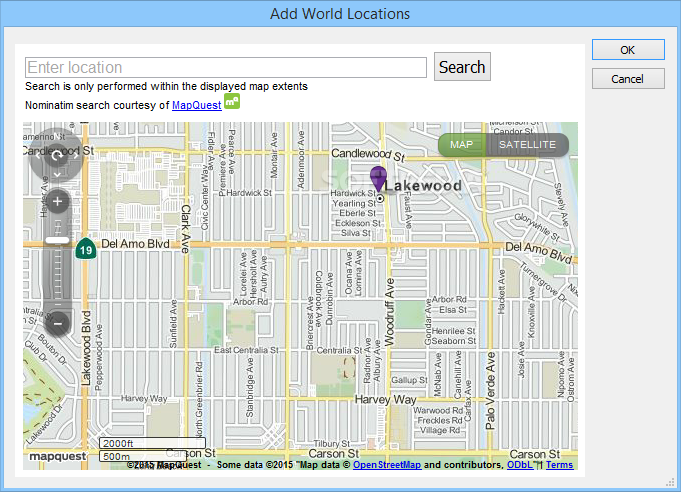Click the Lakewood city center dot

[380, 198]
